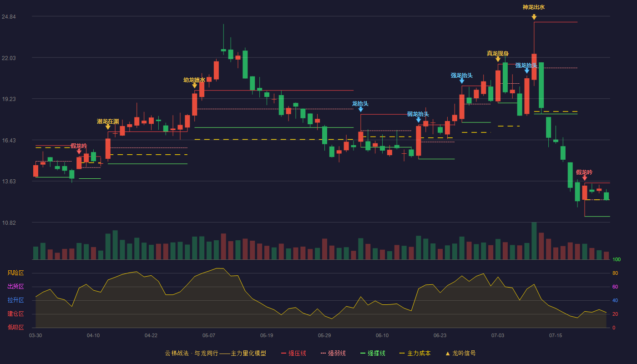
Task: Click the 弱龙抬头 signal marker
Action: point(418,120)
